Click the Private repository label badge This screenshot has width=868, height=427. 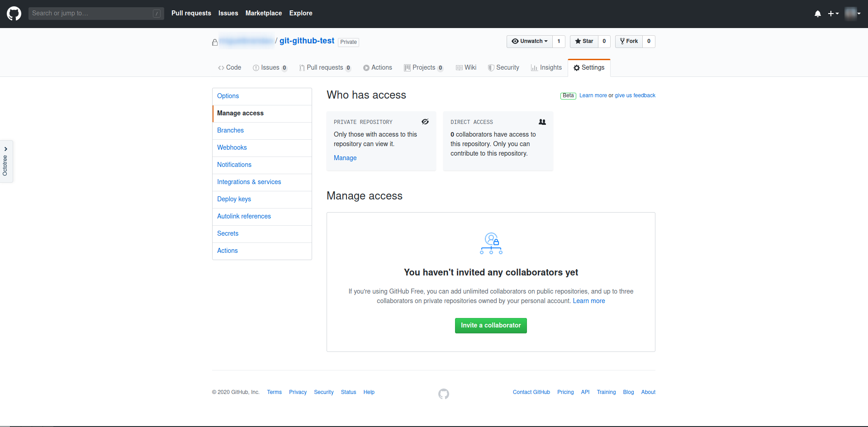pos(348,42)
